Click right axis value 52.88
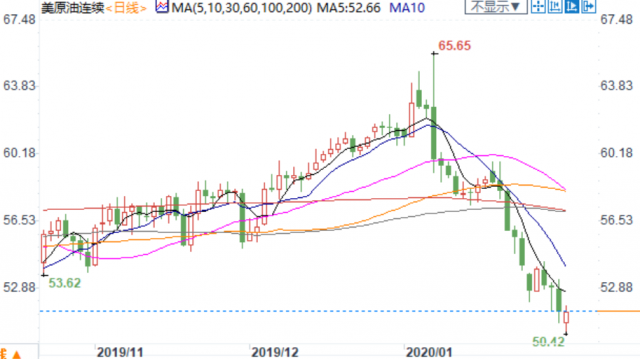This screenshot has height=360, width=640. pyautogui.click(x=616, y=287)
